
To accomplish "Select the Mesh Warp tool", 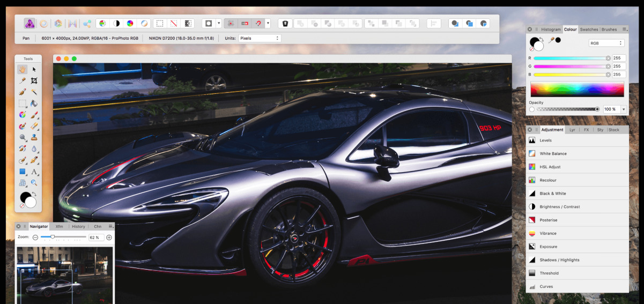I will pos(23,183).
